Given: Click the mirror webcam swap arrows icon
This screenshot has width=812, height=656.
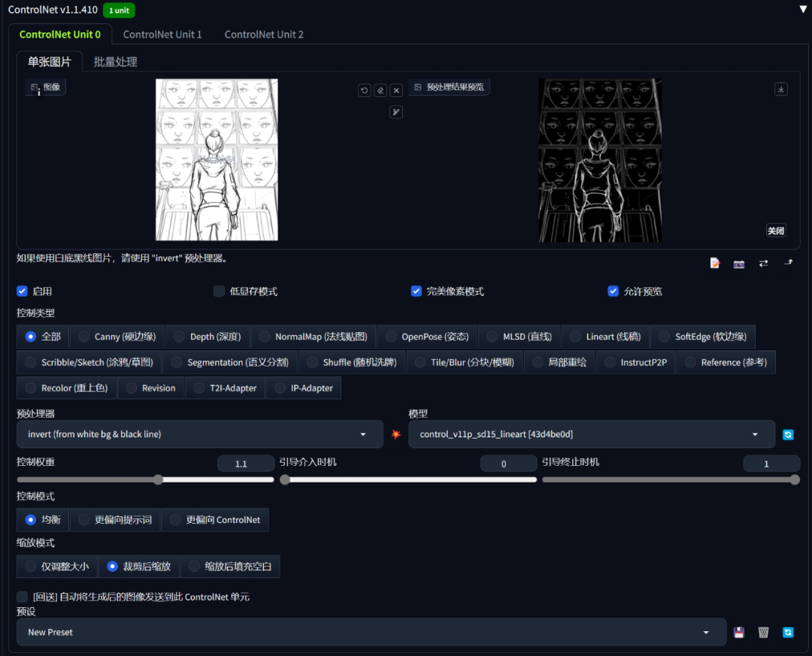Looking at the screenshot, I should (x=763, y=264).
